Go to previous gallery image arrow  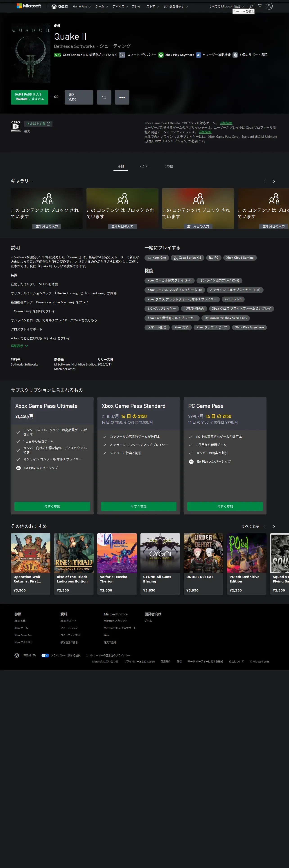(x=265, y=181)
